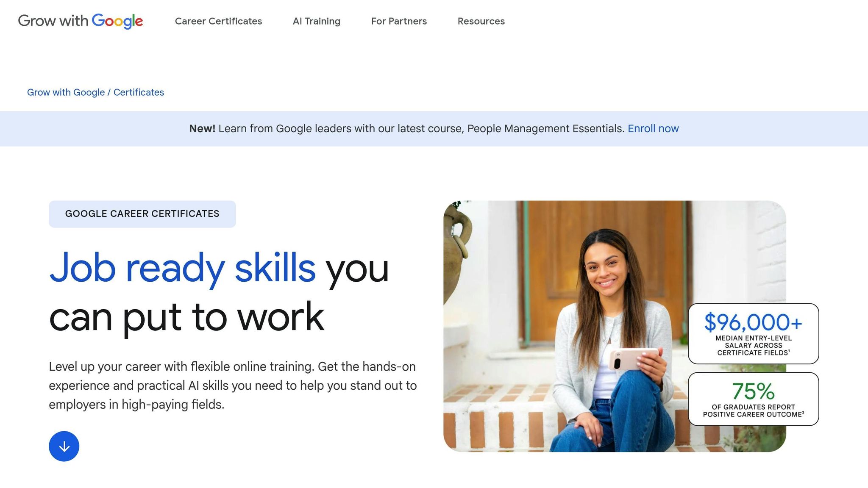This screenshot has width=868, height=488.
Task: Open the AI Training menu
Action: [316, 21]
